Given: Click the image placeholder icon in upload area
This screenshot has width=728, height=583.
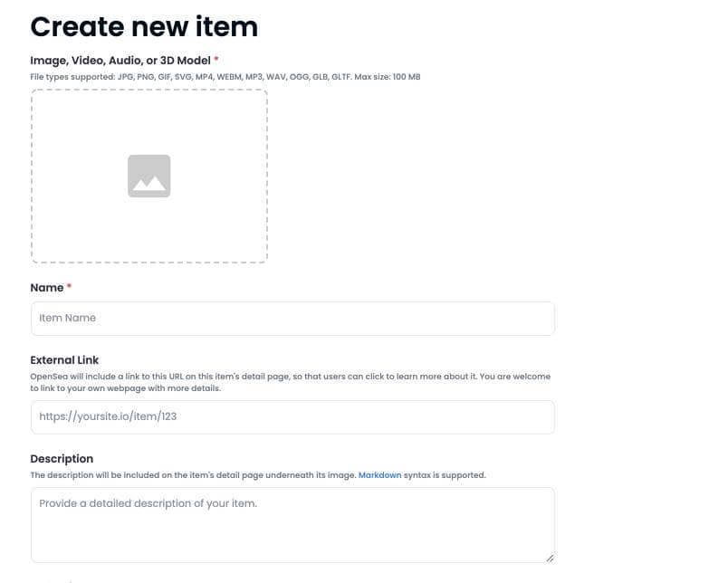Looking at the screenshot, I should click(148, 176).
